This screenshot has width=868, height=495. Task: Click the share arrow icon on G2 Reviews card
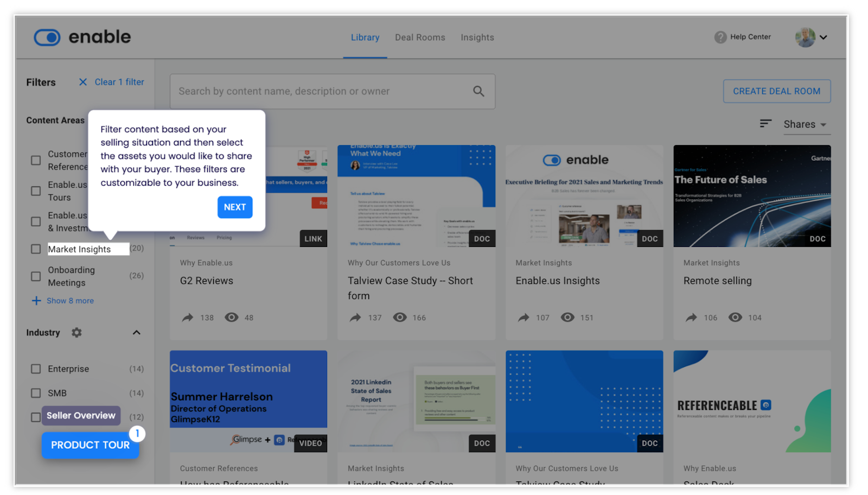tap(188, 318)
